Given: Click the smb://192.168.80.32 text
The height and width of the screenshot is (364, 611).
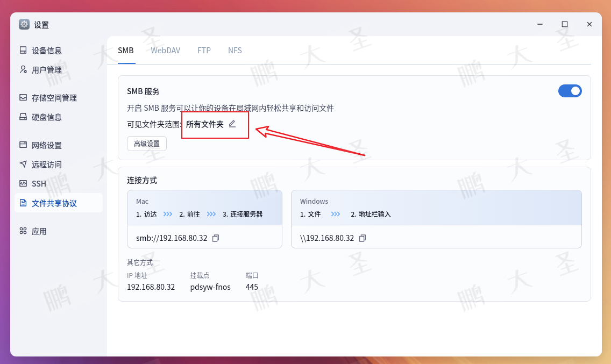Looking at the screenshot, I should pyautogui.click(x=172, y=238).
